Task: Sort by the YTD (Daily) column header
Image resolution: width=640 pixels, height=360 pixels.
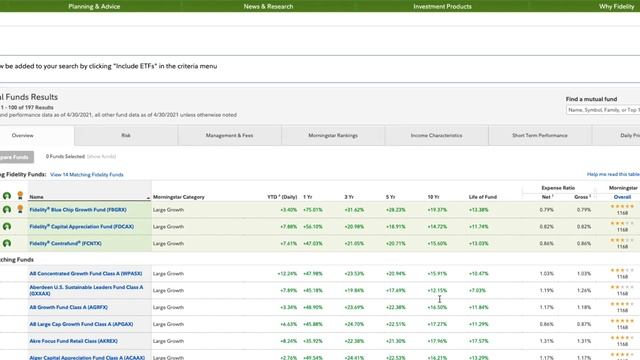Action: coord(282,197)
